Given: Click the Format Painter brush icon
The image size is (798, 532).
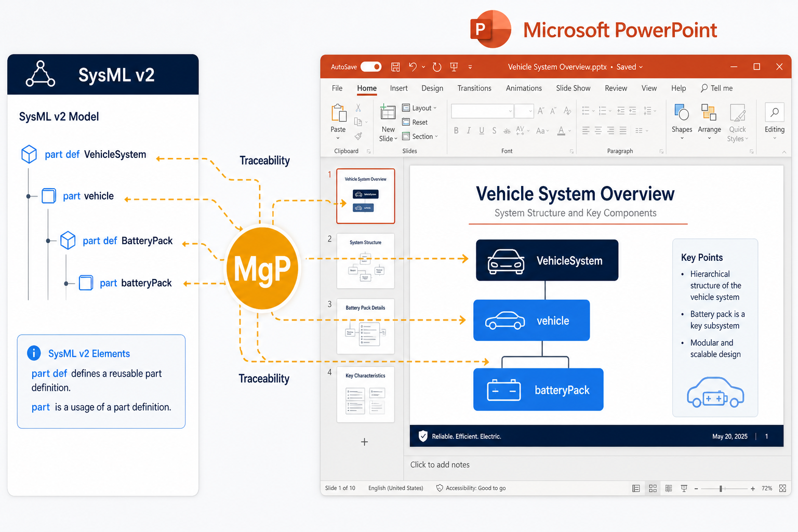Looking at the screenshot, I should [358, 136].
